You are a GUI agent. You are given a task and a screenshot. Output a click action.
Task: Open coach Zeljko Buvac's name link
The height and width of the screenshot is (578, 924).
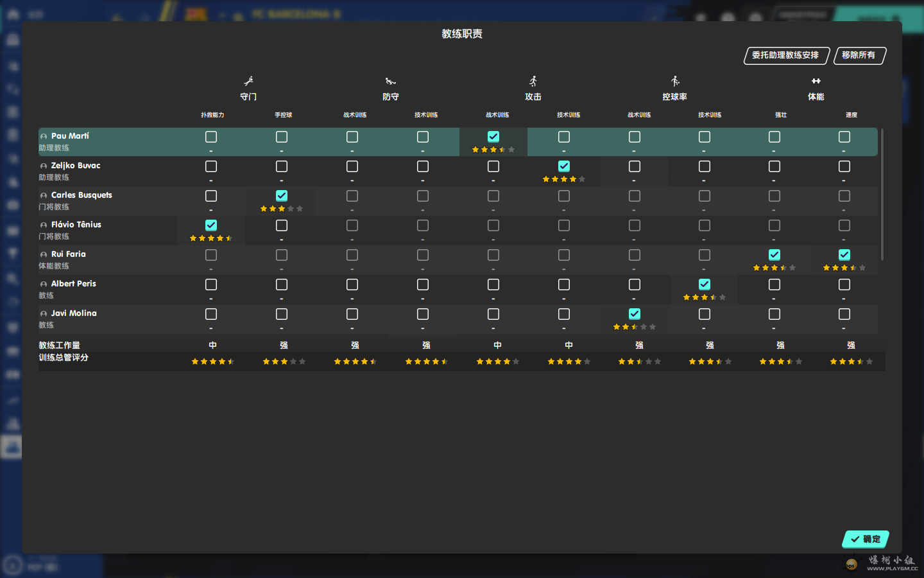coord(76,166)
